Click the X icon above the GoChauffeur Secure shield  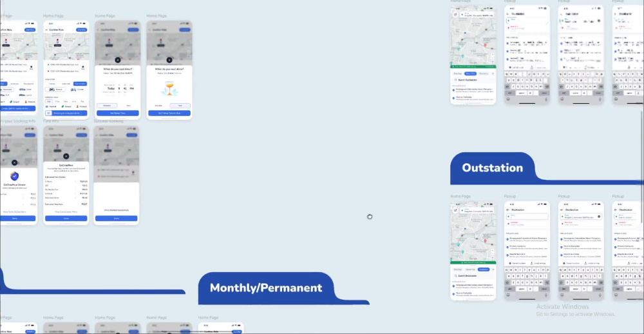coord(14,163)
